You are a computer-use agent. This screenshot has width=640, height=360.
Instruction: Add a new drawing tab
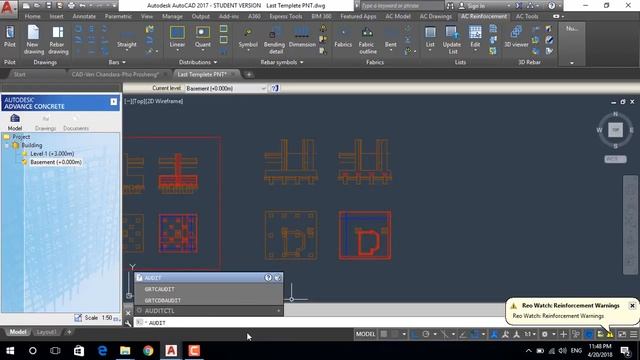(249, 74)
